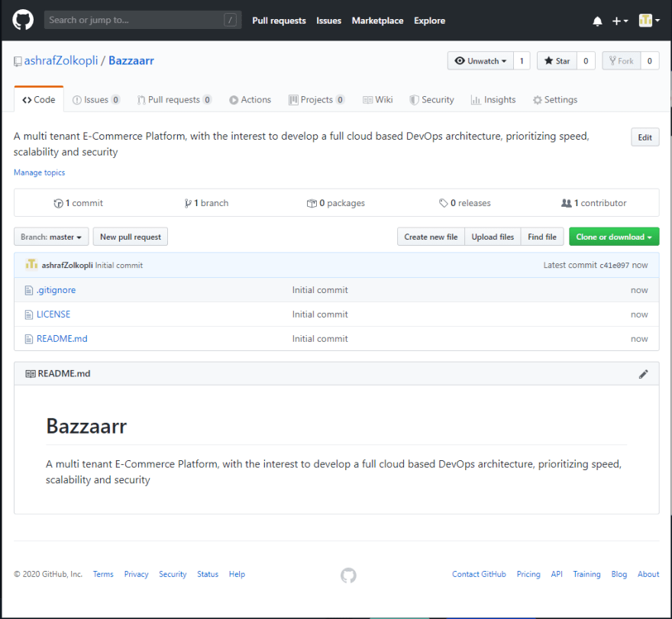Click the Security footer link
The height and width of the screenshot is (619, 672).
coord(173,574)
